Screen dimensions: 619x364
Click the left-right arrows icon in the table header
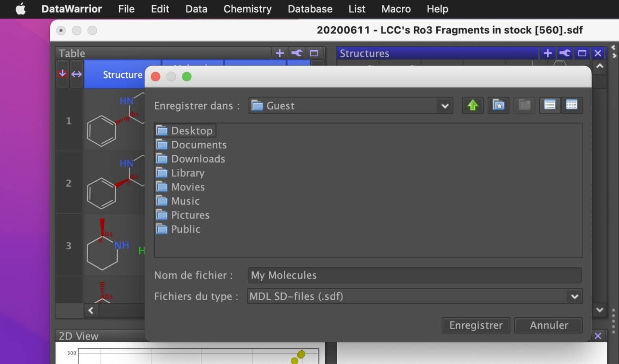pos(77,74)
